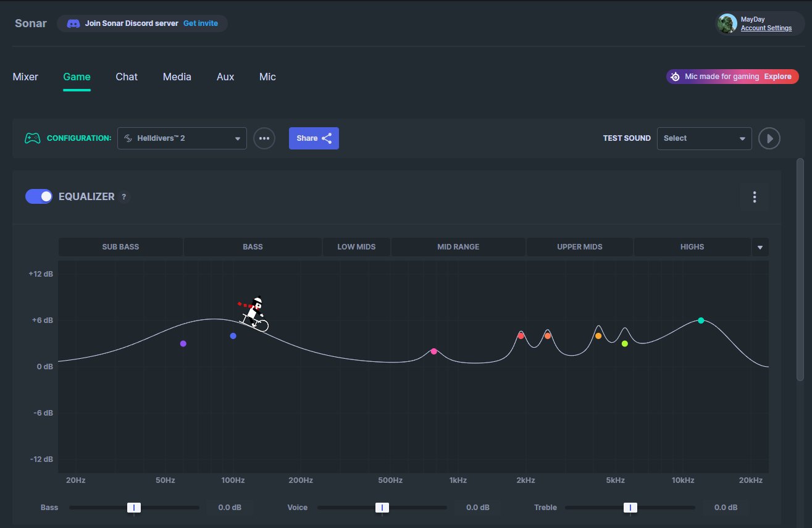Open the Test Sound Select dropdown
The image size is (812, 528).
(x=705, y=138)
